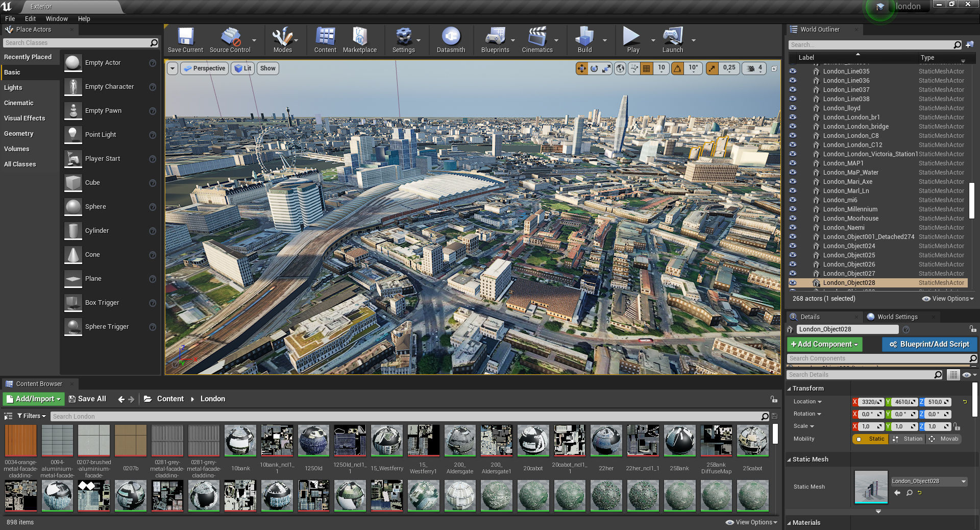Open the Blueprints toolbar icon
980x530 pixels.
(x=495, y=40)
